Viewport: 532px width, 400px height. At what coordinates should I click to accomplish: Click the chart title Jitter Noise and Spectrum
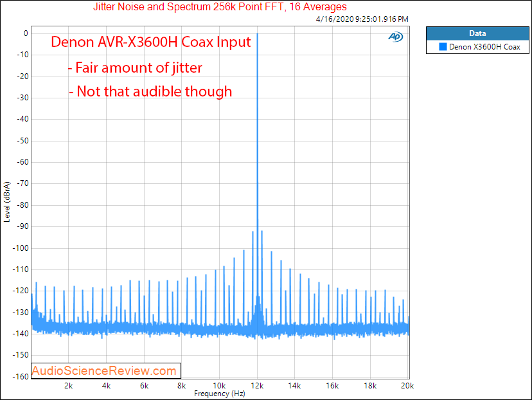(x=220, y=7)
